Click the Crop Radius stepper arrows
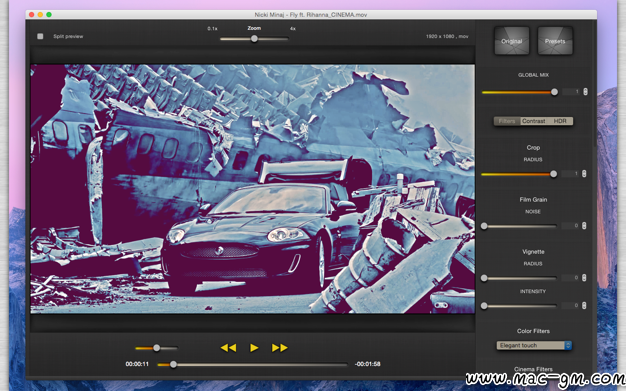This screenshot has height=391, width=626. click(x=584, y=174)
